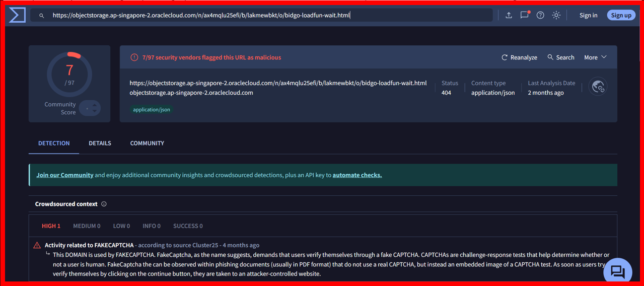This screenshot has width=644, height=286.
Task: Select the LOW 0 severity filter
Action: pos(121,226)
